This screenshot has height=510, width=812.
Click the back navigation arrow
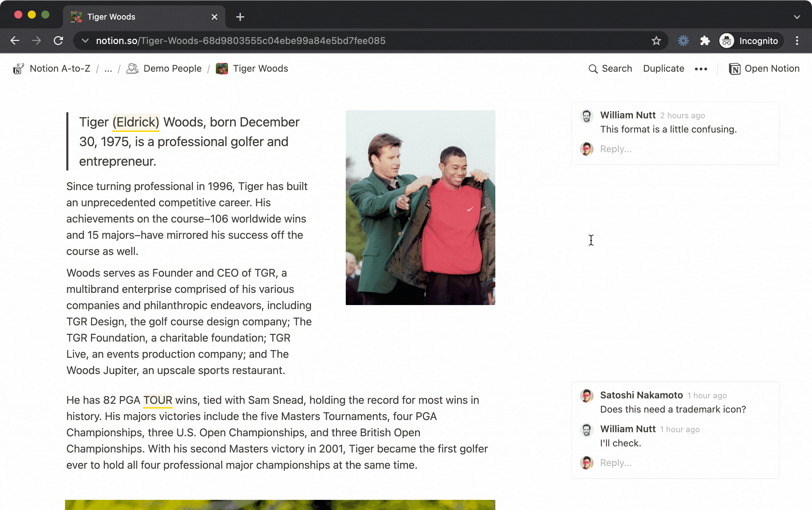click(x=15, y=40)
